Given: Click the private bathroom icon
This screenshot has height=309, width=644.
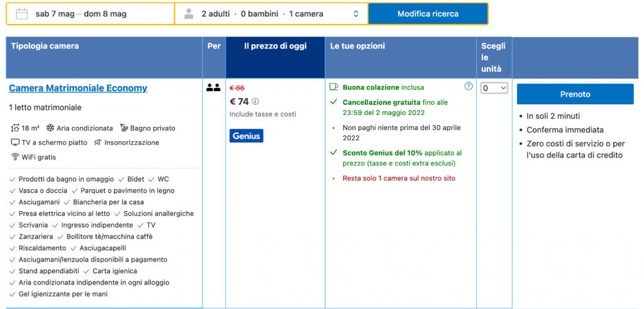Looking at the screenshot, I should 124,128.
